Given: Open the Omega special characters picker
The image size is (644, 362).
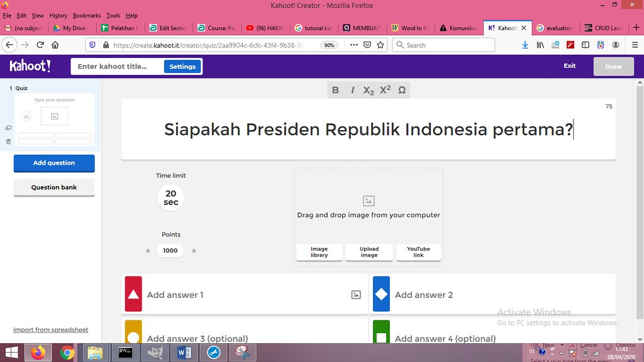Looking at the screenshot, I should coord(402,90).
